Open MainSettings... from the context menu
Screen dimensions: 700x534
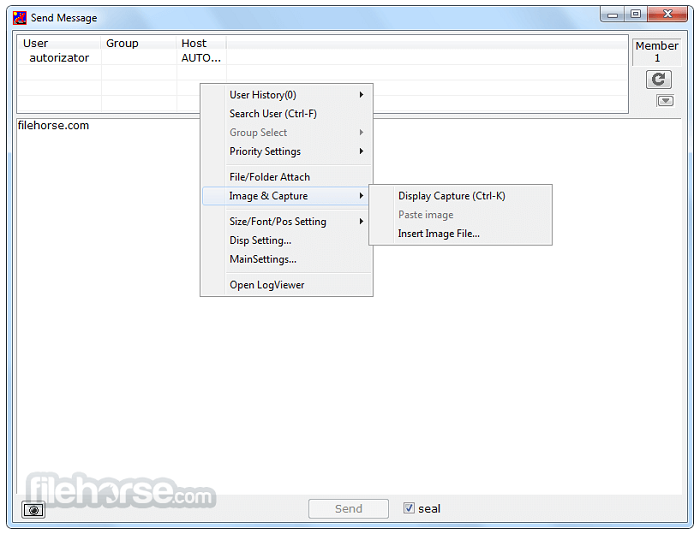[263, 260]
